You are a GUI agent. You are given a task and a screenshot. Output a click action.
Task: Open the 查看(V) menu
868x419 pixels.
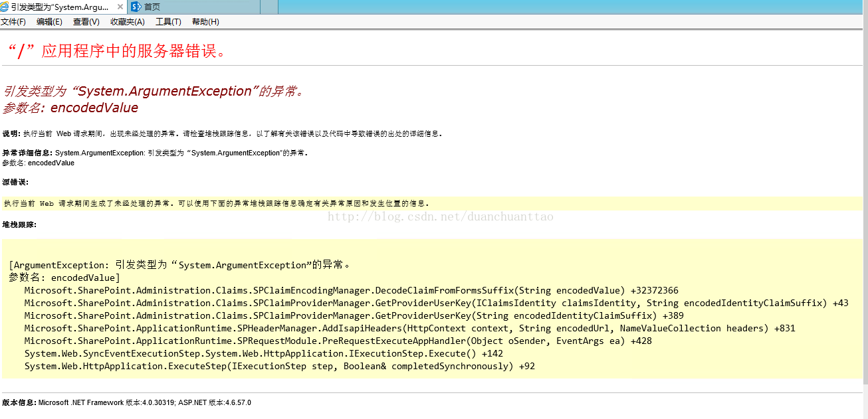[86, 22]
